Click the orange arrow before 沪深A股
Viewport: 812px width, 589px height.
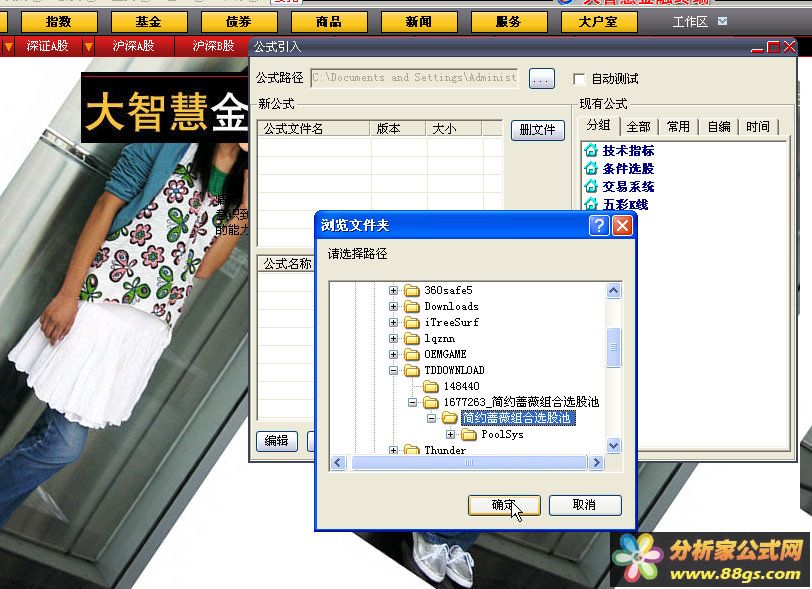coord(89,47)
